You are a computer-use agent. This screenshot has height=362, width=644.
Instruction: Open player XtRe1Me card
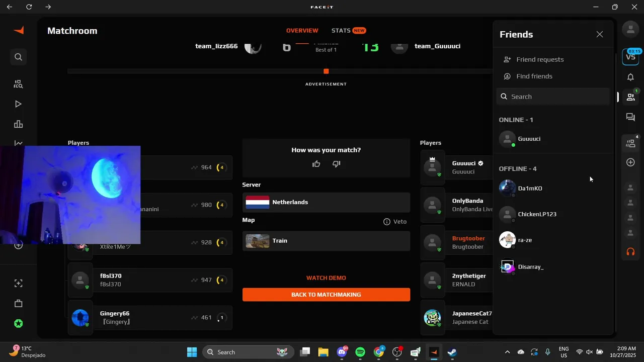click(x=186, y=242)
